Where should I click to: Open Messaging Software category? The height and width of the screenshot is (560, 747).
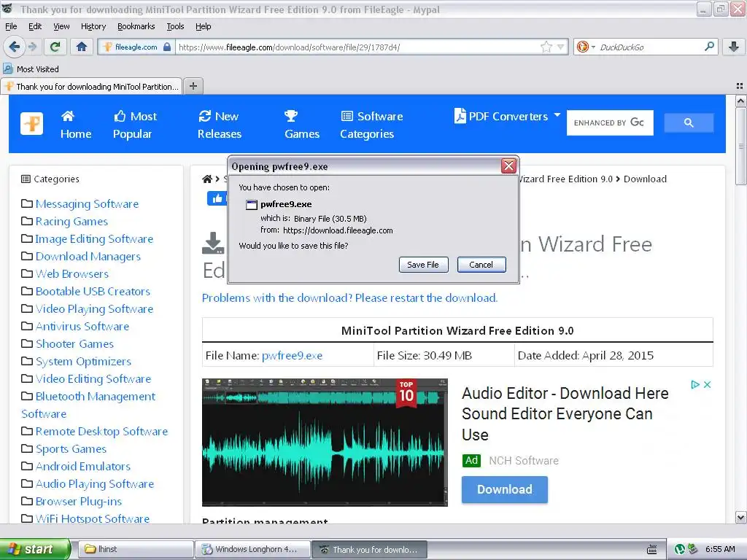[87, 204]
